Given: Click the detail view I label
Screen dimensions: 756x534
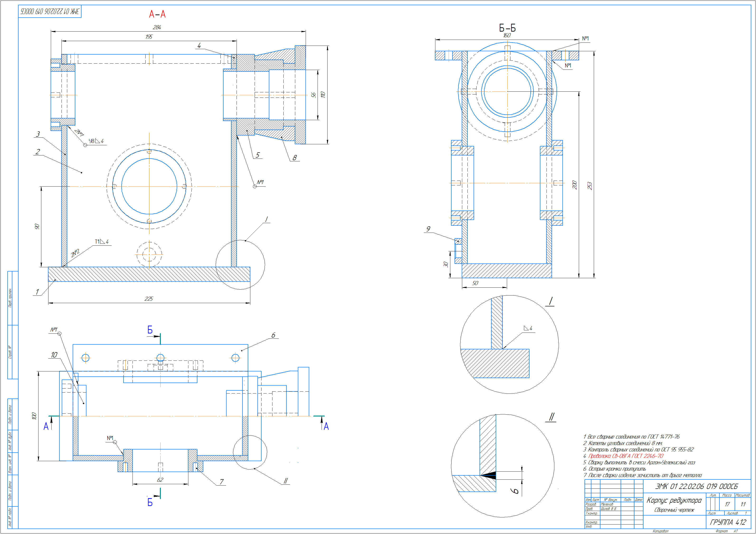Looking at the screenshot, I should click(x=551, y=301).
